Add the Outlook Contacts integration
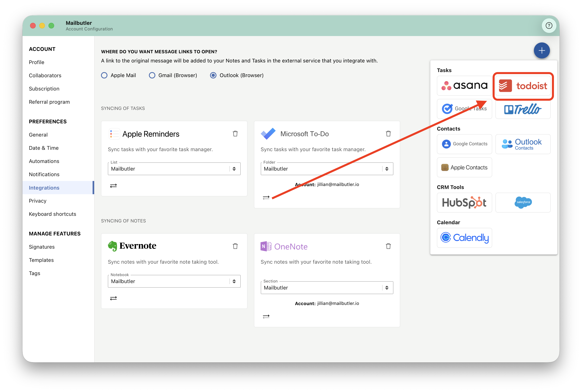 (523, 144)
